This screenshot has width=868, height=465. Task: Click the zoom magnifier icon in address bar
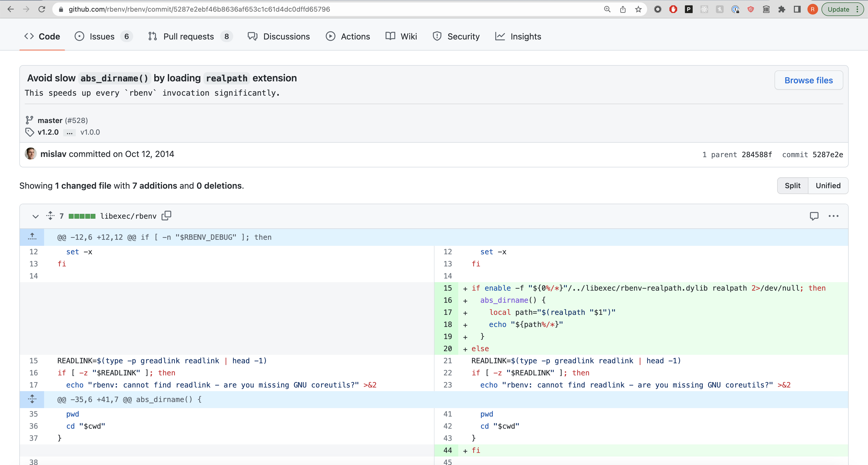coord(607,9)
